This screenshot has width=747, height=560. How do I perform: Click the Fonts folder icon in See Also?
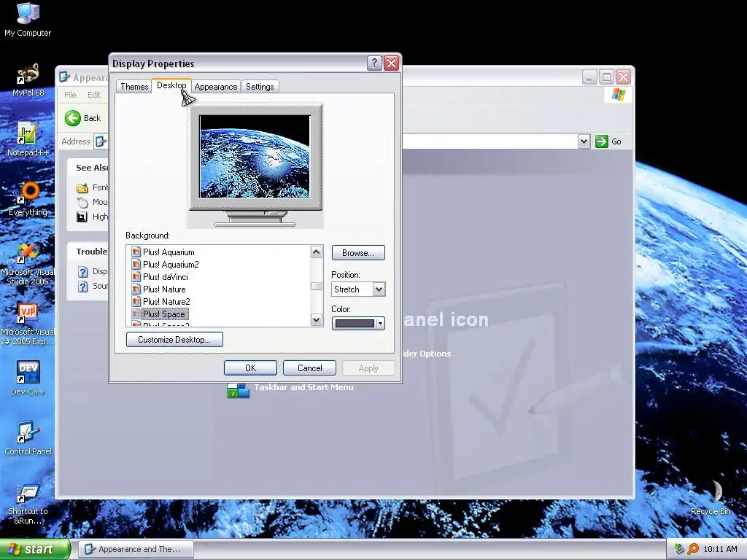point(82,187)
